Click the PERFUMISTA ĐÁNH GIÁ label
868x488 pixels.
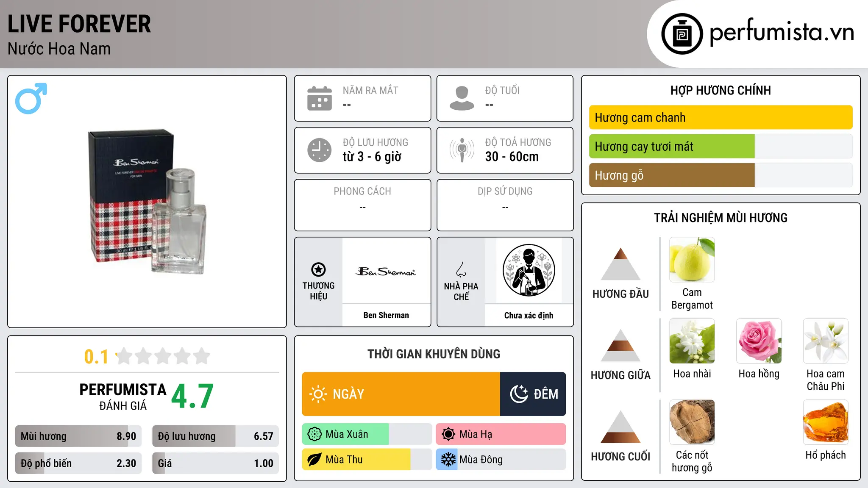point(123,396)
